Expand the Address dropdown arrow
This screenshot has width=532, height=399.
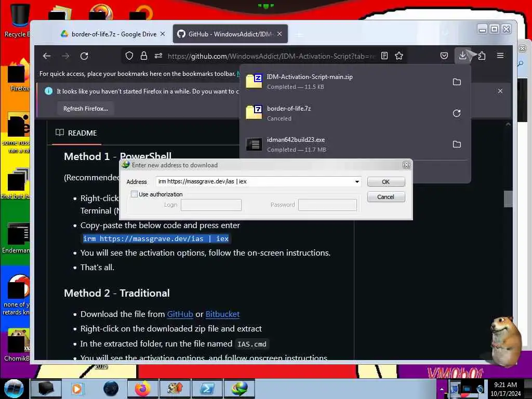(x=357, y=181)
